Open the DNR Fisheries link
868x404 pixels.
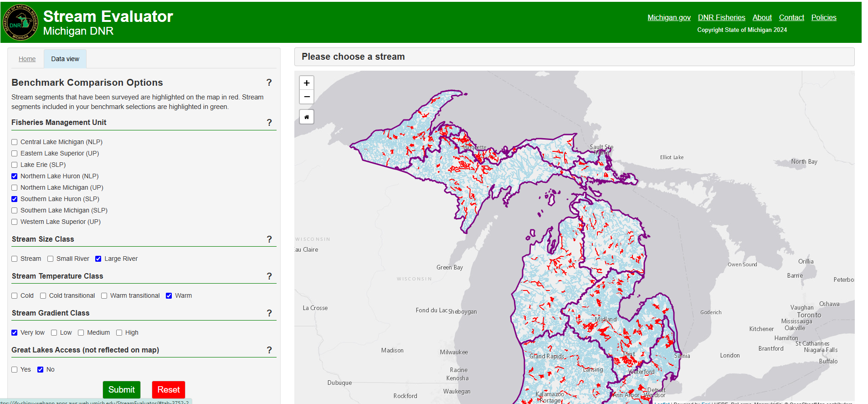[x=721, y=17]
